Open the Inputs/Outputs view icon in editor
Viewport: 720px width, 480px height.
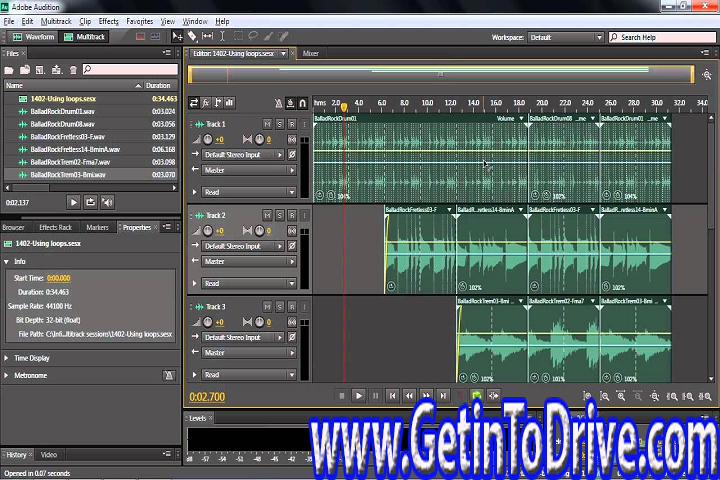pyautogui.click(x=194, y=103)
